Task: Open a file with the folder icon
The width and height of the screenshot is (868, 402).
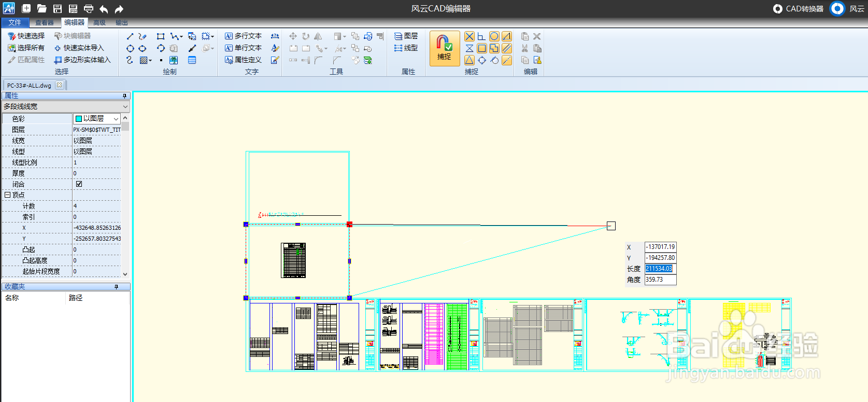Action: click(x=42, y=8)
